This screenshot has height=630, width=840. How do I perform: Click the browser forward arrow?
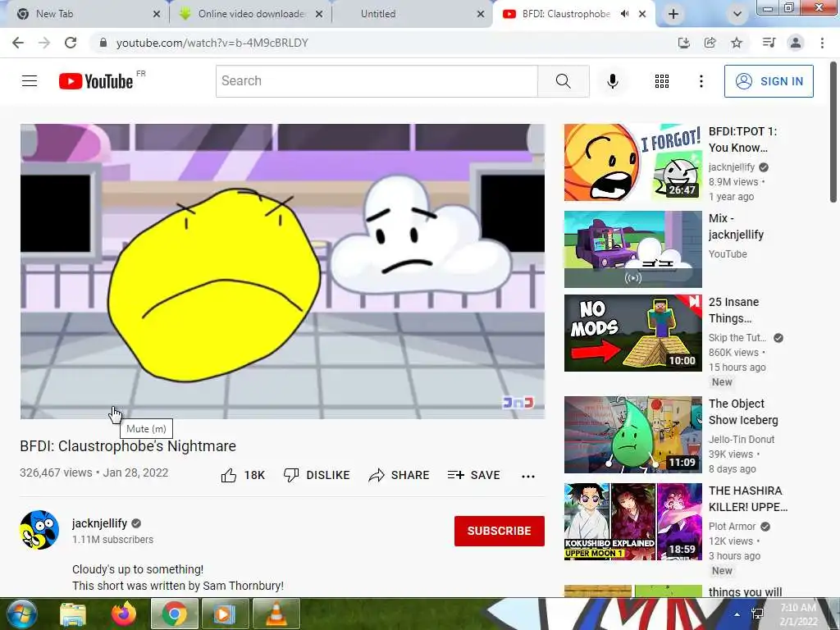click(x=44, y=43)
